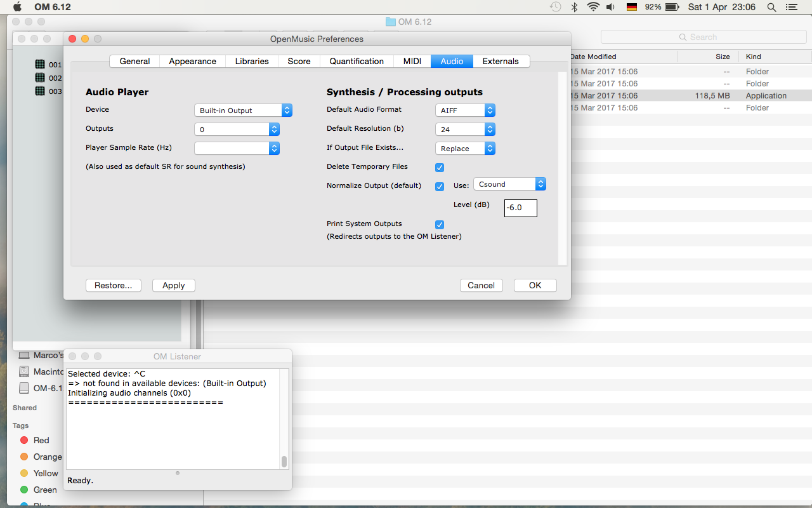The width and height of the screenshot is (812, 508).
Task: Open the Outputs dropdown
Action: [x=237, y=130]
